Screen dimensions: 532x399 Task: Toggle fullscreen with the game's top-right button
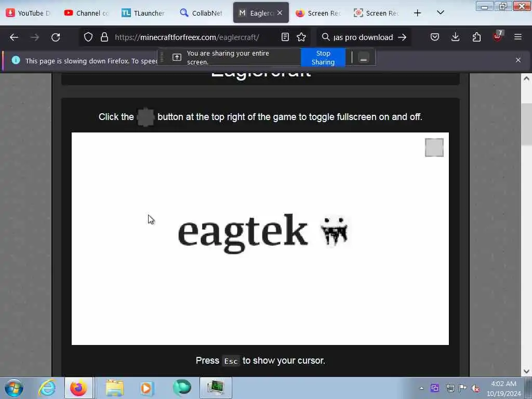click(434, 148)
